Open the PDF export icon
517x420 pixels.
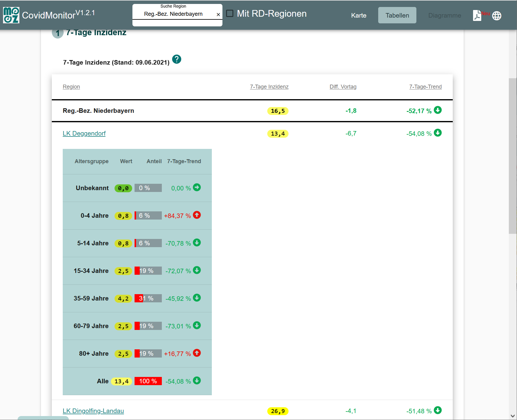pos(477,15)
